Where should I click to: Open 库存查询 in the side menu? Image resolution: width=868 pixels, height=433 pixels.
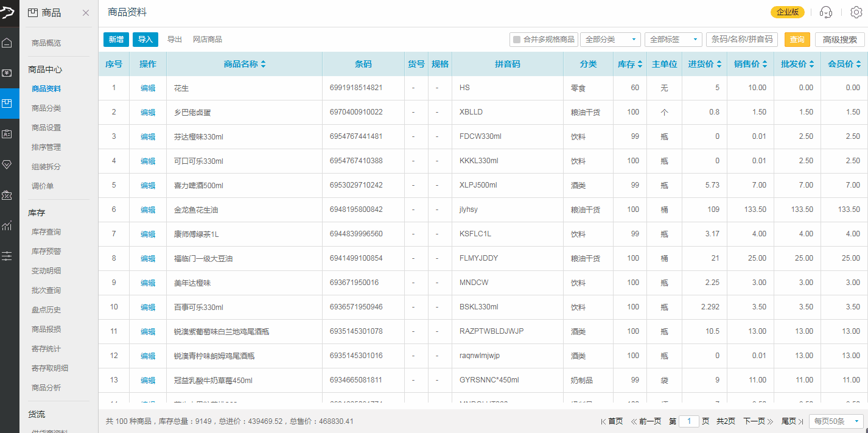pyautogui.click(x=46, y=232)
